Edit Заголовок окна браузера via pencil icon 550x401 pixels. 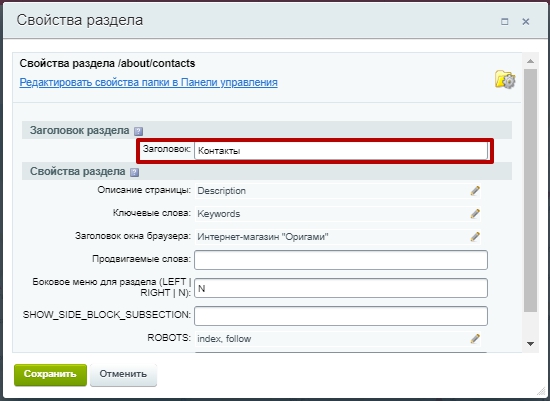pyautogui.click(x=475, y=237)
